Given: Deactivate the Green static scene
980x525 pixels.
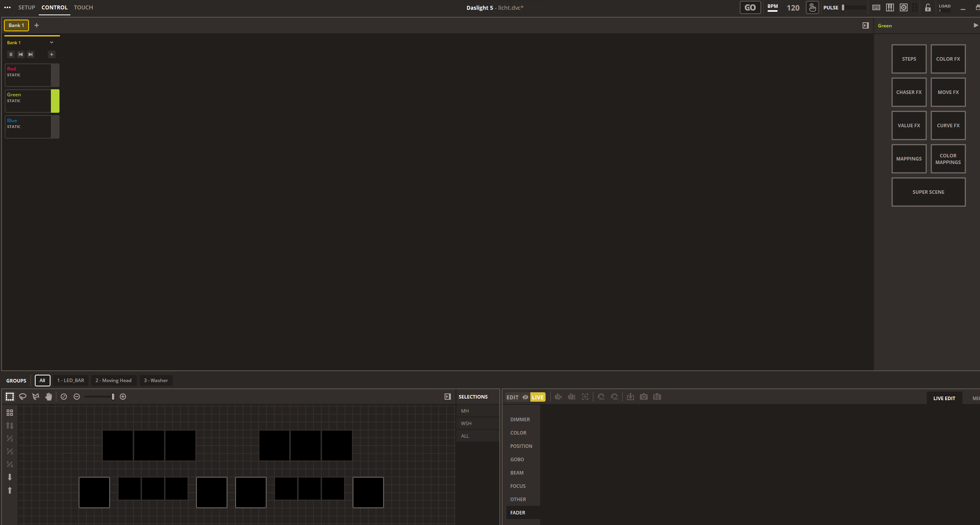Looking at the screenshot, I should click(32, 101).
